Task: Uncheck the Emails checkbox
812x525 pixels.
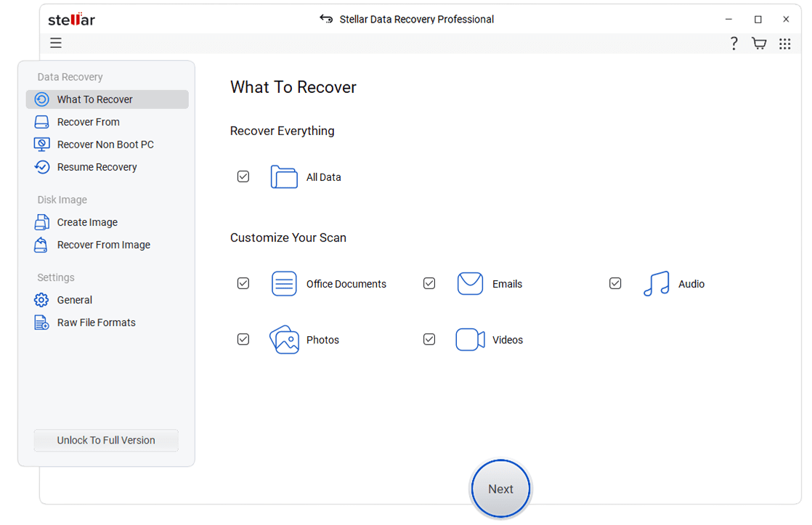Action: coord(429,283)
